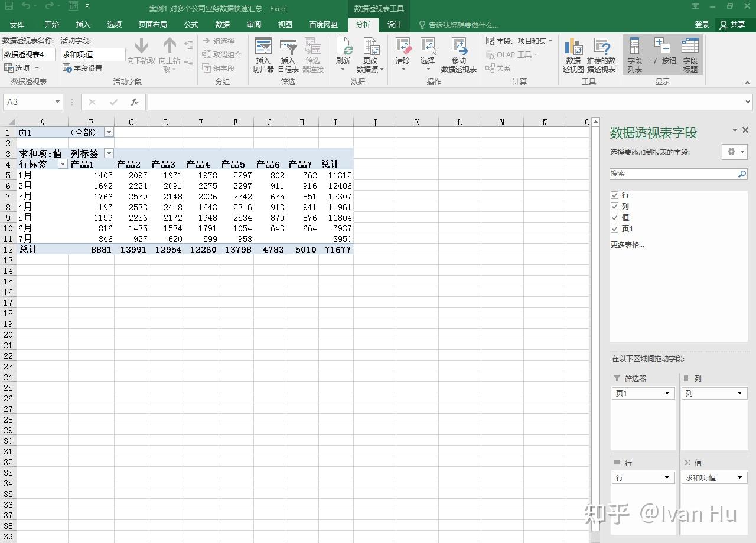Click Change Data Source icon

370,47
